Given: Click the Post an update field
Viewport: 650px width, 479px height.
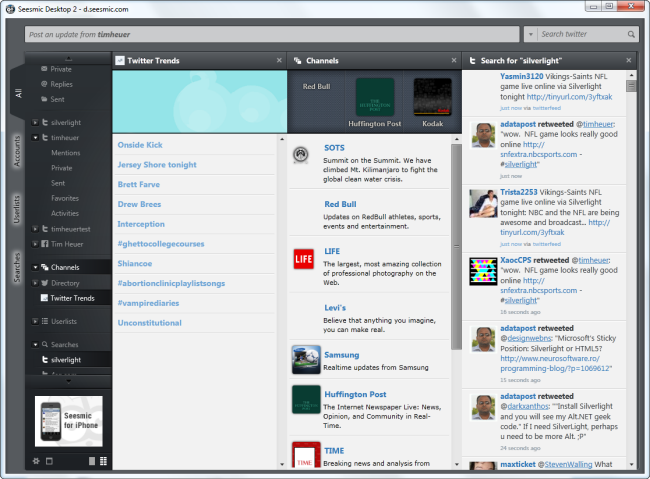Looking at the screenshot, I should point(272,34).
